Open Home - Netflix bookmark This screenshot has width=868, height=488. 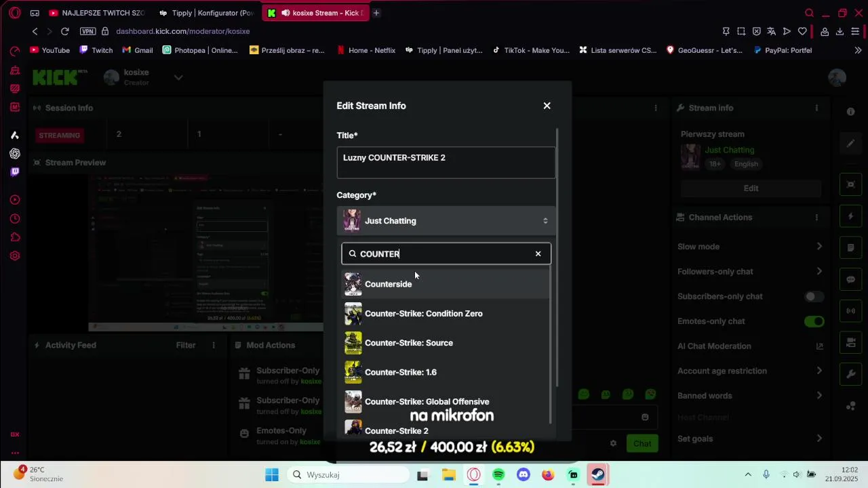[366, 50]
